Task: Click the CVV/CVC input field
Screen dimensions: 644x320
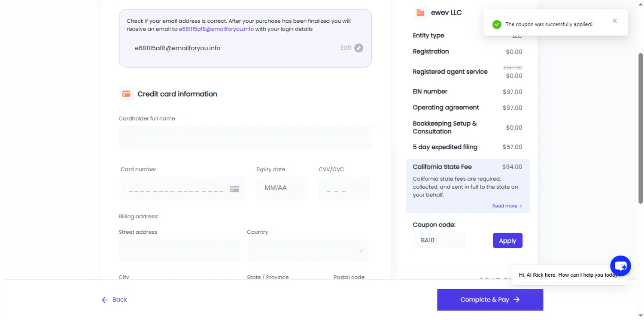Action: 344,188
